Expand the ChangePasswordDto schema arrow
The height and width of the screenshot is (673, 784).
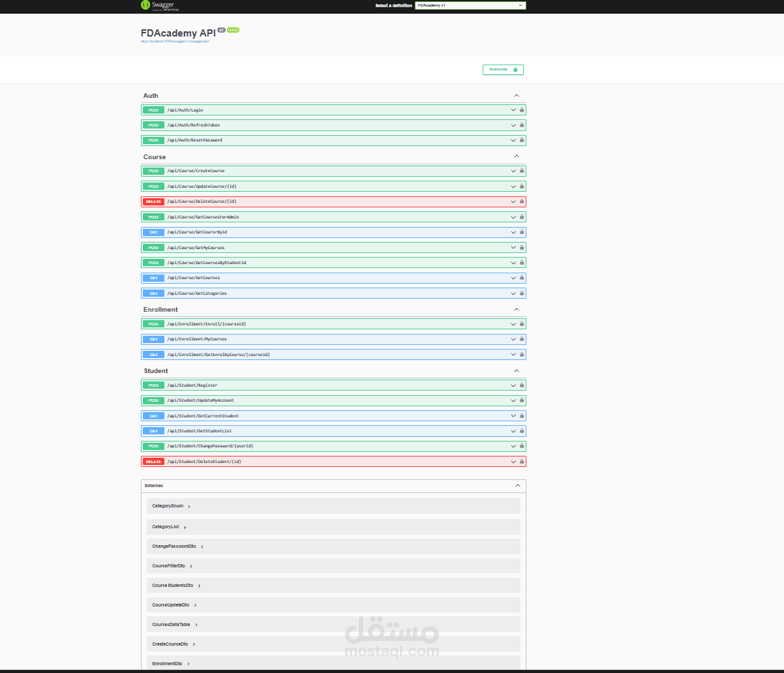pos(202,546)
